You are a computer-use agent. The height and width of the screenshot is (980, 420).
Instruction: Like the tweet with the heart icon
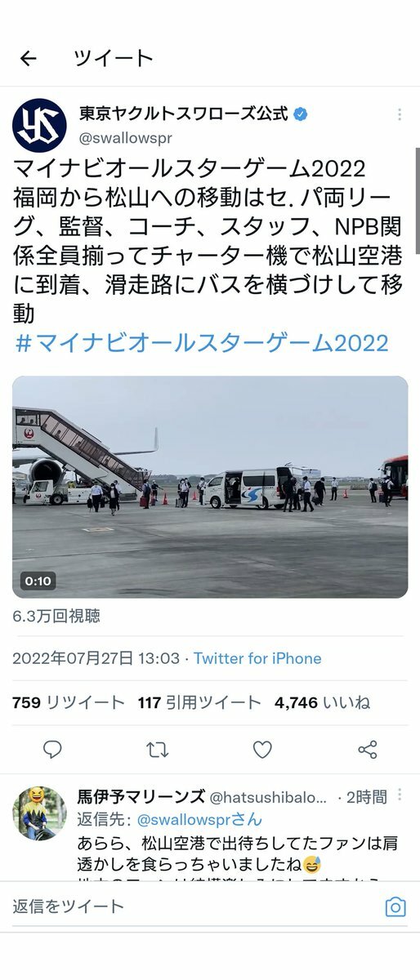tap(262, 749)
